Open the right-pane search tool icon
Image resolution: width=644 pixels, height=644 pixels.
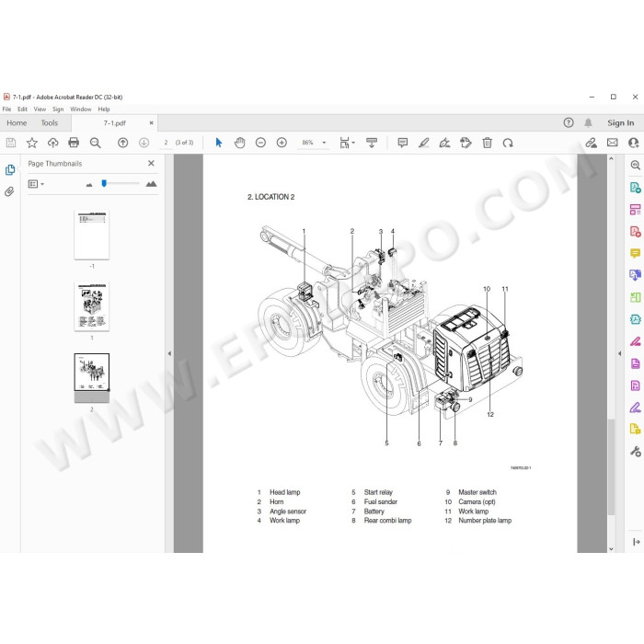(x=636, y=165)
